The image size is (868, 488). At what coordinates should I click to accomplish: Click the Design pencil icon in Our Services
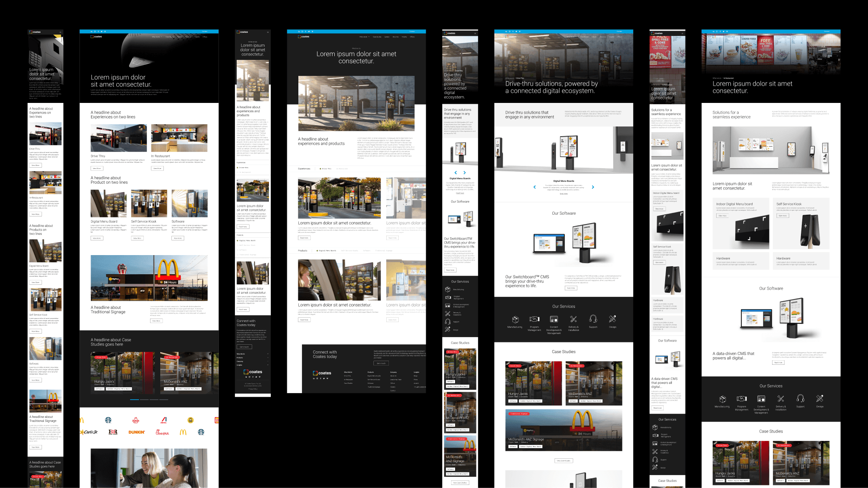point(612,319)
